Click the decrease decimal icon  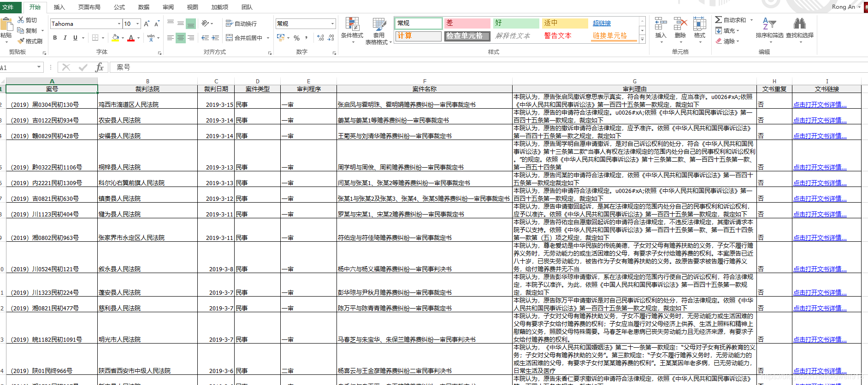(x=331, y=38)
